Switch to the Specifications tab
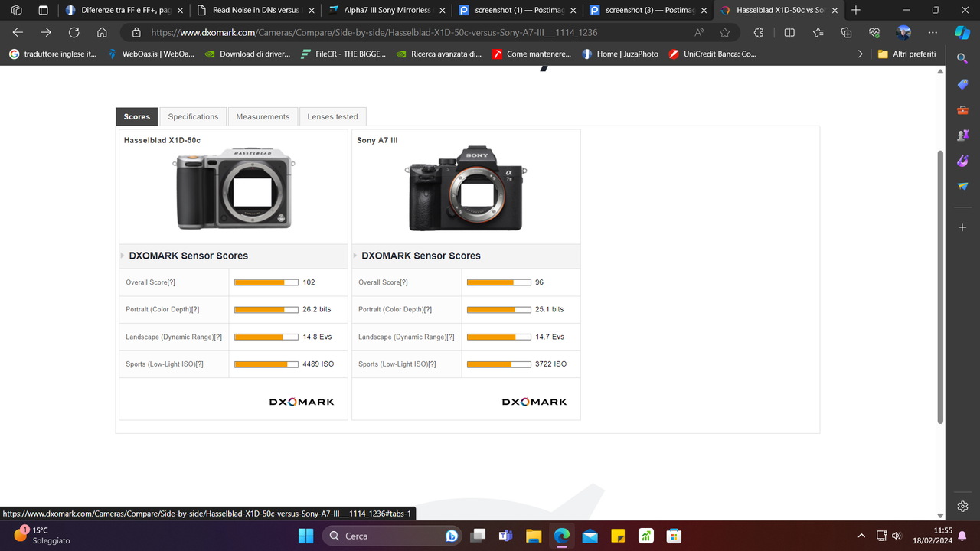This screenshot has width=980, height=551. [x=192, y=116]
